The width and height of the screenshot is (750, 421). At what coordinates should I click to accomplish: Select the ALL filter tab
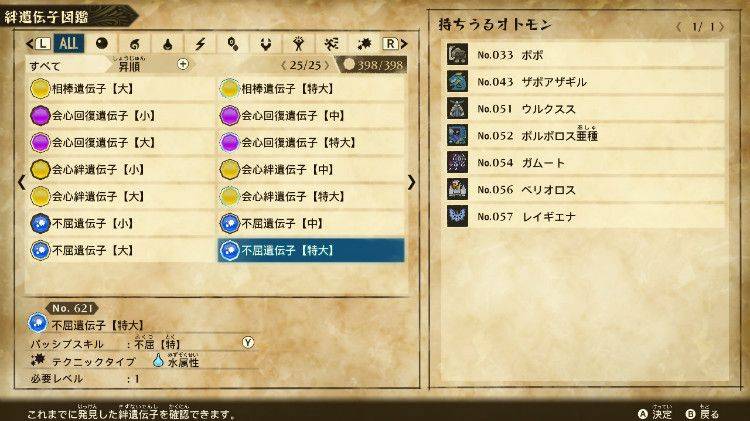[x=68, y=44]
